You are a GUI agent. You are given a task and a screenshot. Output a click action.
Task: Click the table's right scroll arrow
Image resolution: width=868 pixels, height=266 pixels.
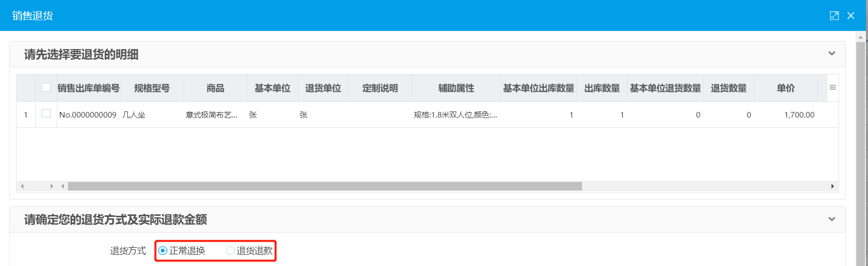[833, 186]
